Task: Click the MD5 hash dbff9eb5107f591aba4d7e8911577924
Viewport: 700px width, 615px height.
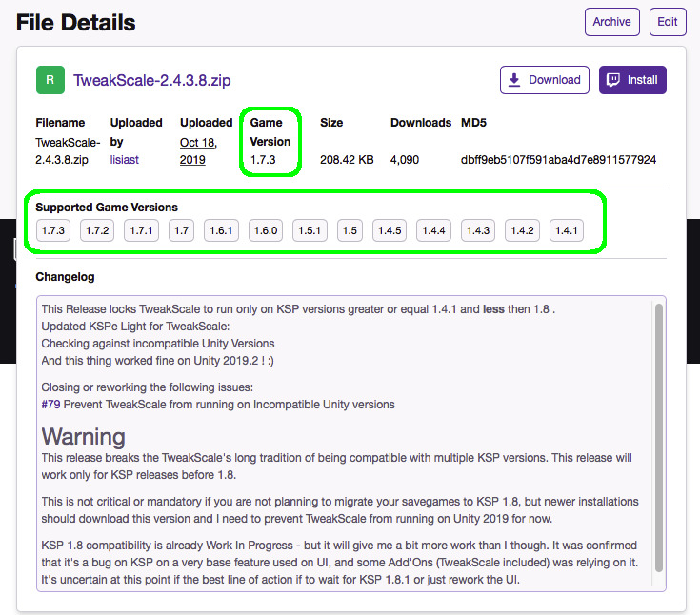Action: (x=558, y=160)
